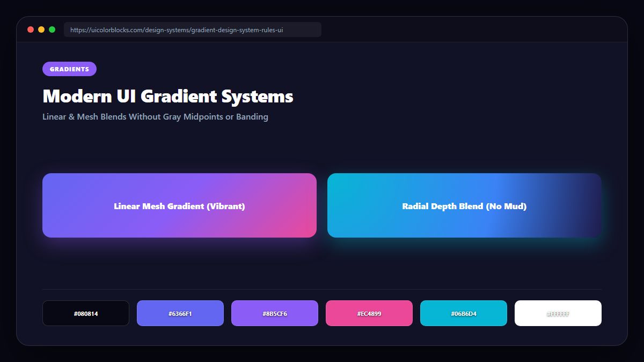The width and height of the screenshot is (644, 362).
Task: Pick the #06B6D4 cyan swatch
Action: tap(464, 313)
